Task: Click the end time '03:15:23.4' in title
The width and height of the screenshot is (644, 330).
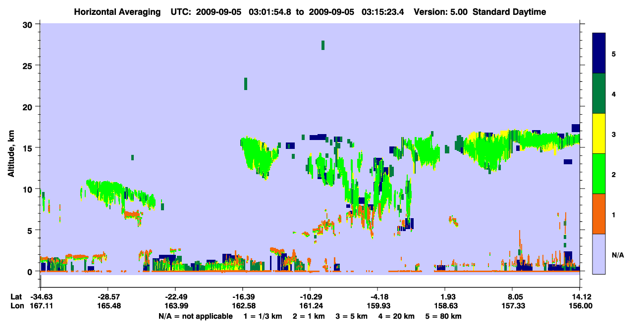Action: (383, 12)
